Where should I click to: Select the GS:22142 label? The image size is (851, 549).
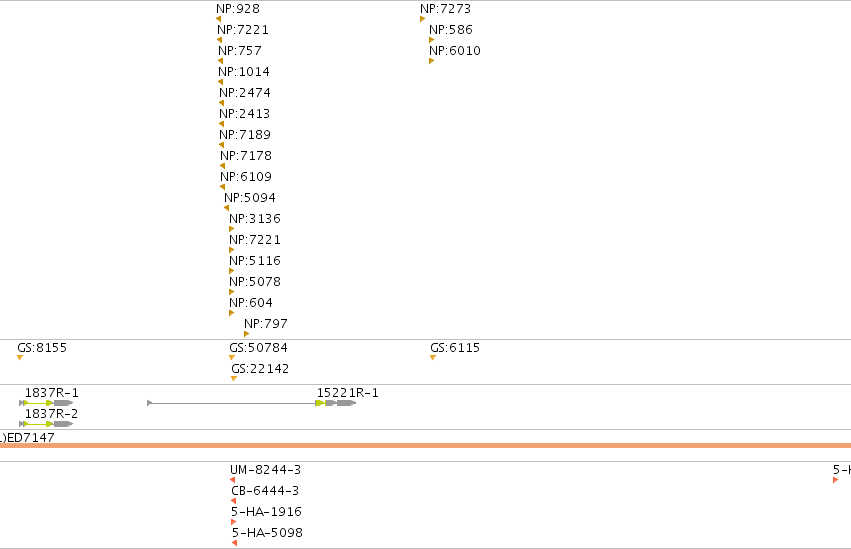[x=260, y=369]
